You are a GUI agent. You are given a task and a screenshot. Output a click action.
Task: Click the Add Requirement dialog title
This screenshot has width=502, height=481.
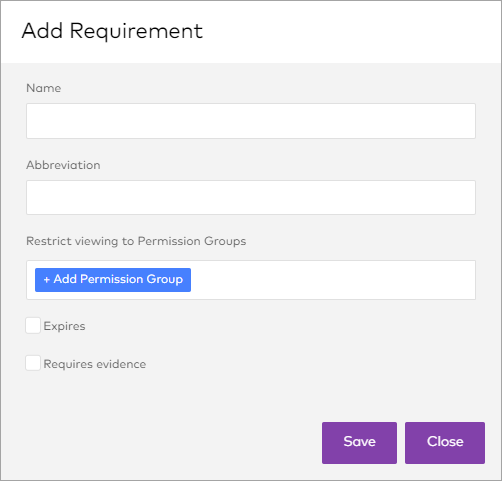[112, 31]
